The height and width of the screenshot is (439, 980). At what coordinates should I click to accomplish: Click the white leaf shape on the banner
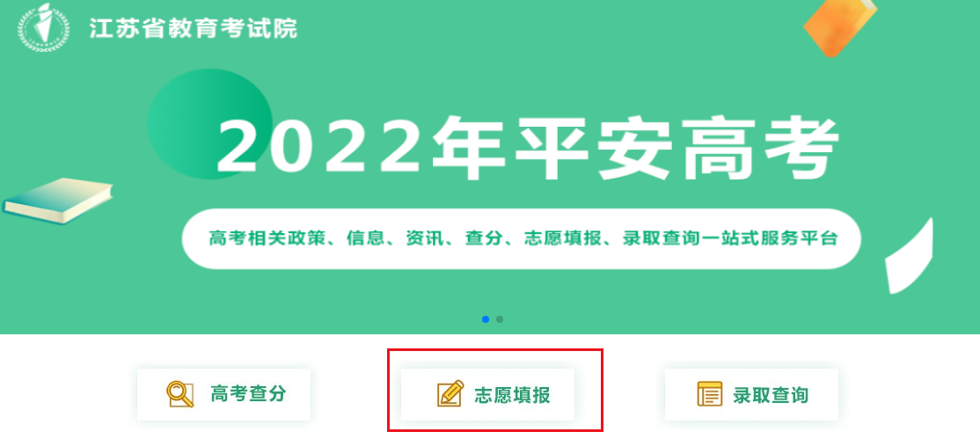[909, 256]
